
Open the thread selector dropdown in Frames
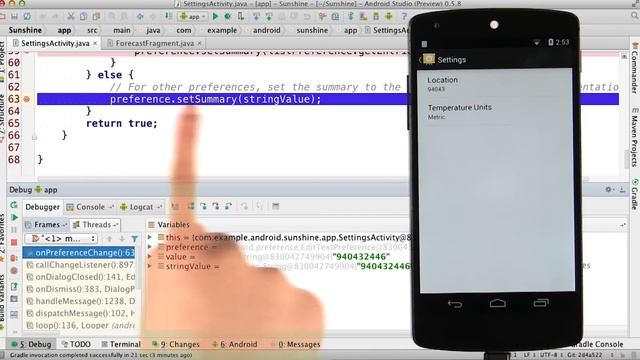point(61,238)
